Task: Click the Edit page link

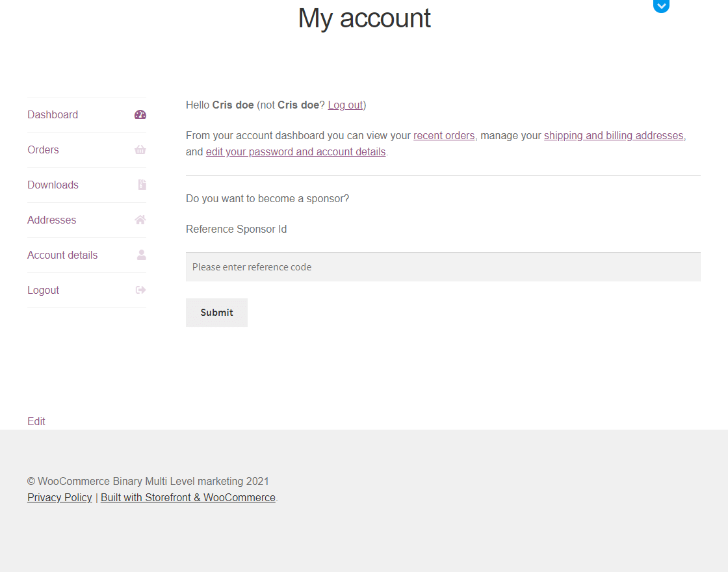Action: 36,422
